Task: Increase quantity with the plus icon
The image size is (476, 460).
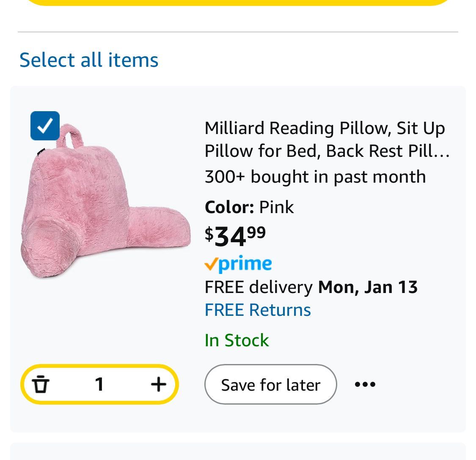Action: (x=158, y=384)
